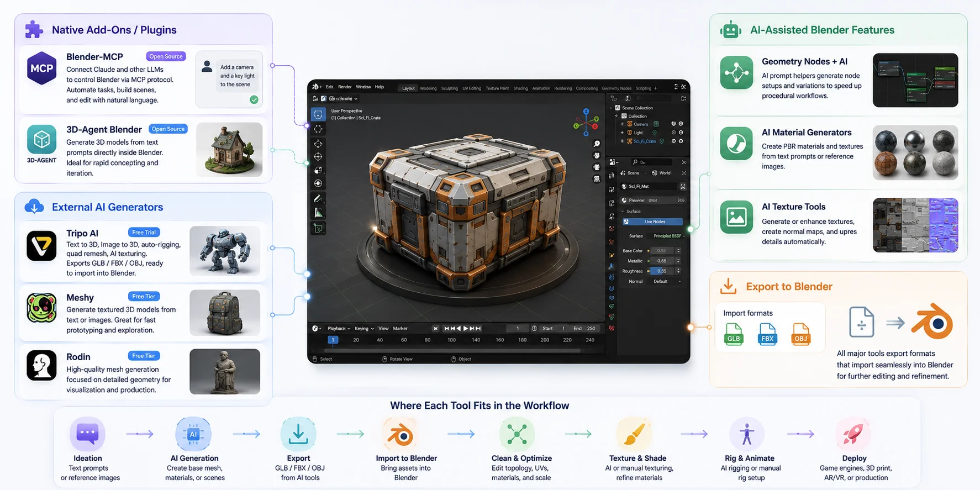
Task: Switch to the Geometry Nodes workspace tab
Action: 617,88
